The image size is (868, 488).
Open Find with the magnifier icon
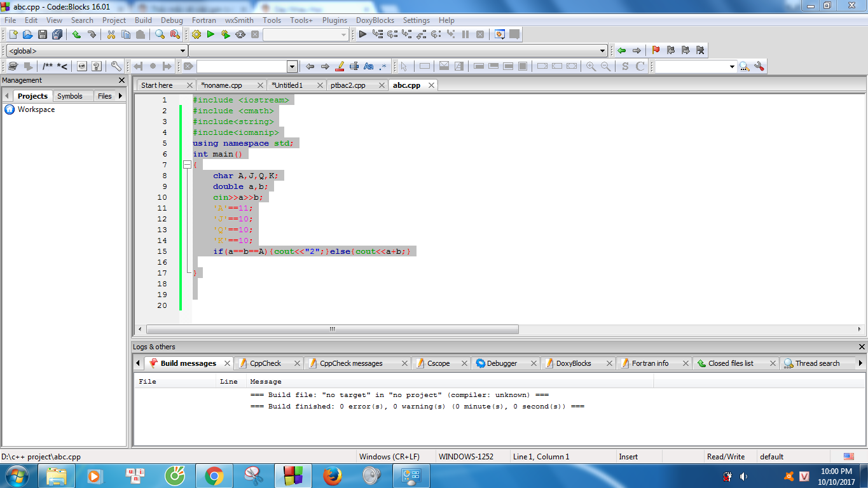[x=160, y=34]
